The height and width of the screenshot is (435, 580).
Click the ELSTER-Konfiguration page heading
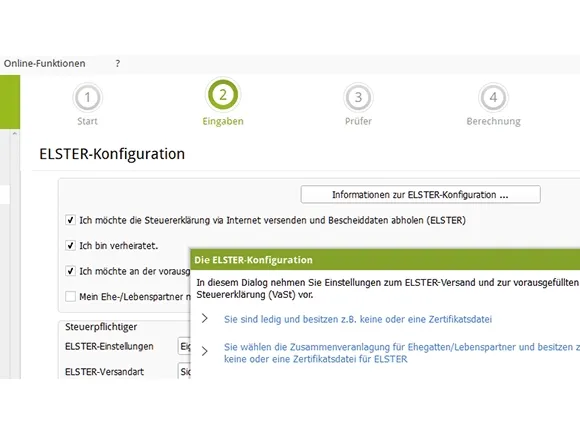point(112,154)
